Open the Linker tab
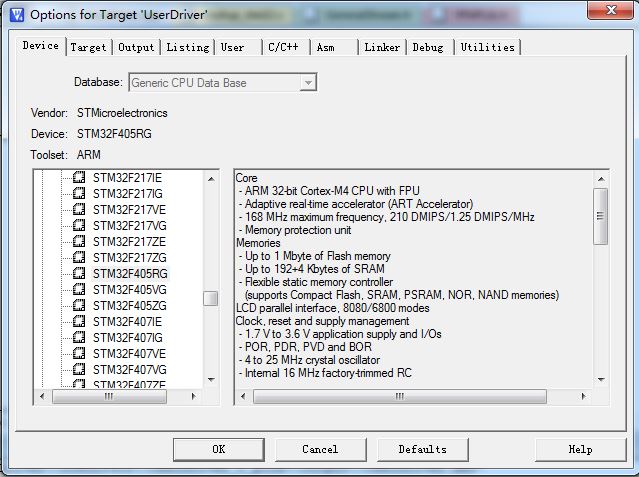 pyautogui.click(x=382, y=47)
